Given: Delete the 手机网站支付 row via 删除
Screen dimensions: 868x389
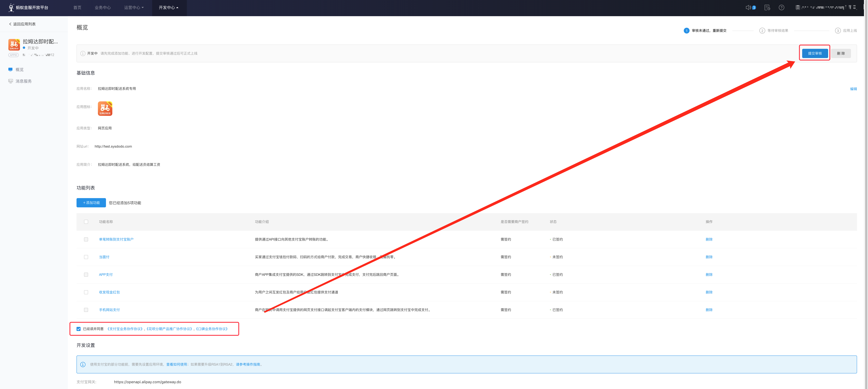Looking at the screenshot, I should click(x=709, y=310).
